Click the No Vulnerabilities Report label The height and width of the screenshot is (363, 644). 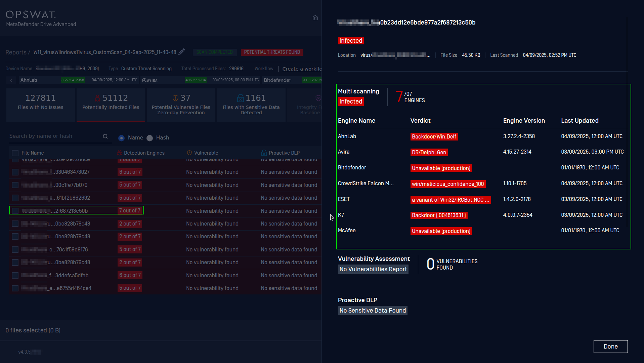point(373,269)
